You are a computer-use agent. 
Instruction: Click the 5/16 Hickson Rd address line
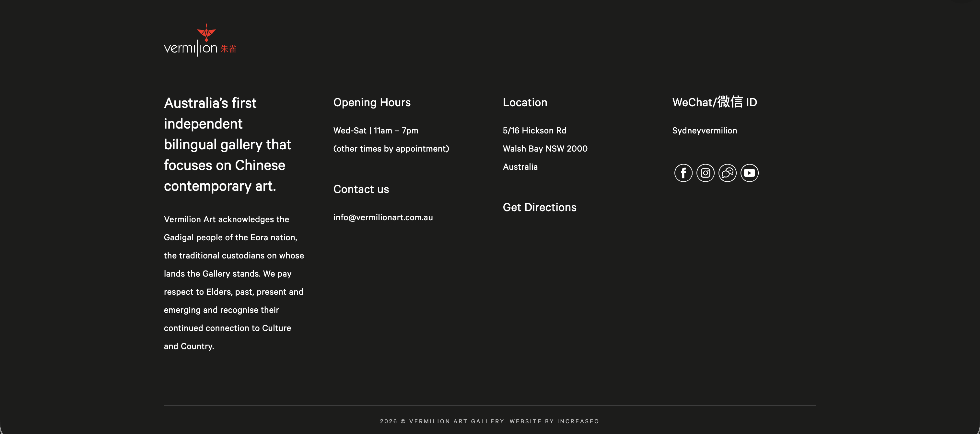534,131
